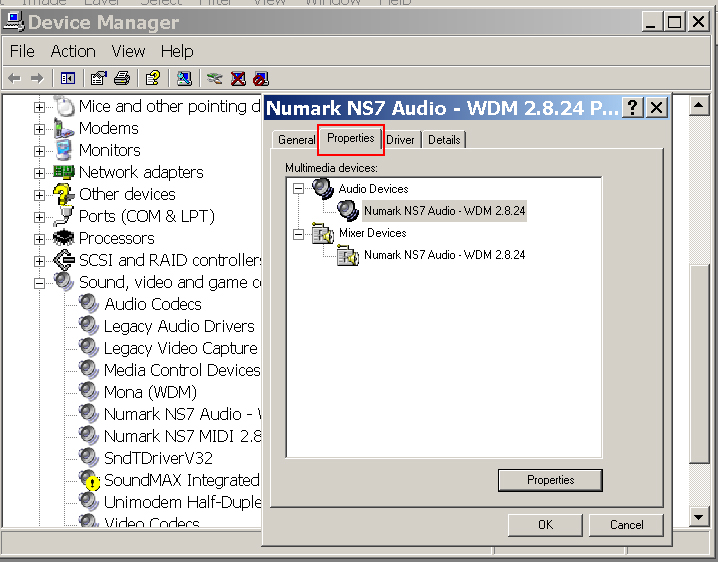Click the Mixer Devices icon in dialog
Screen dimensions: 718x562
pyautogui.click(x=323, y=233)
